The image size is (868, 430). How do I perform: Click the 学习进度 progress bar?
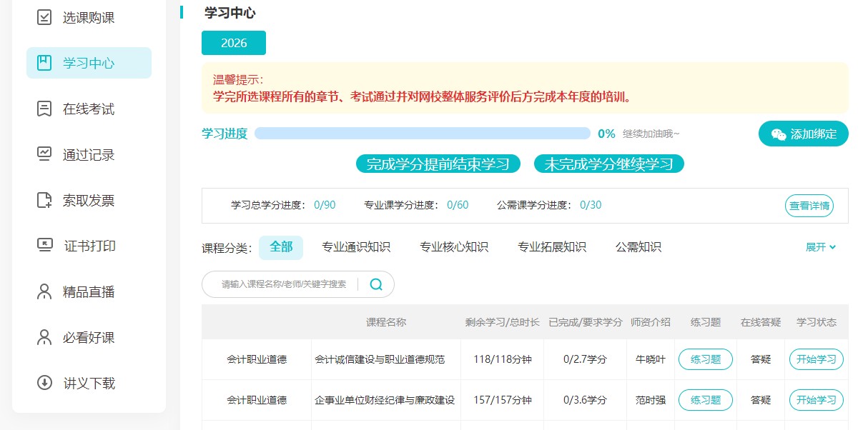point(422,133)
